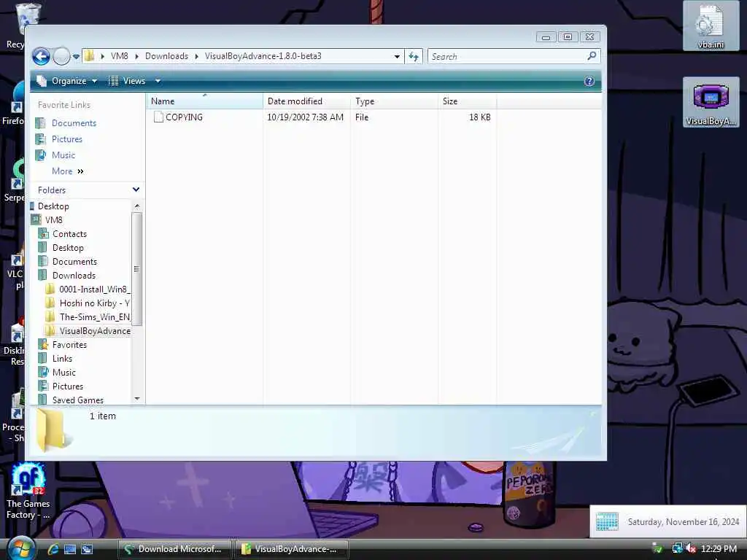The height and width of the screenshot is (560, 747).
Task: Select VM8 in the address breadcrumb
Action: pos(119,56)
